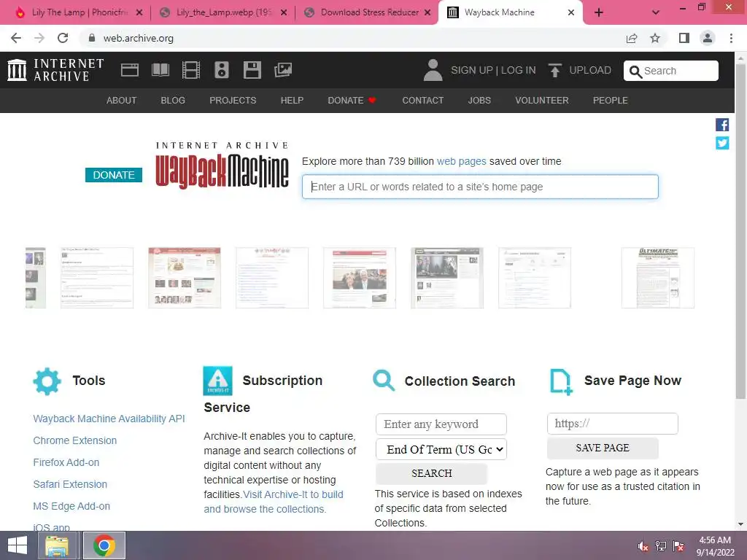The height and width of the screenshot is (560, 747).
Task: Click the SAVE PAGE button
Action: pyautogui.click(x=603, y=448)
